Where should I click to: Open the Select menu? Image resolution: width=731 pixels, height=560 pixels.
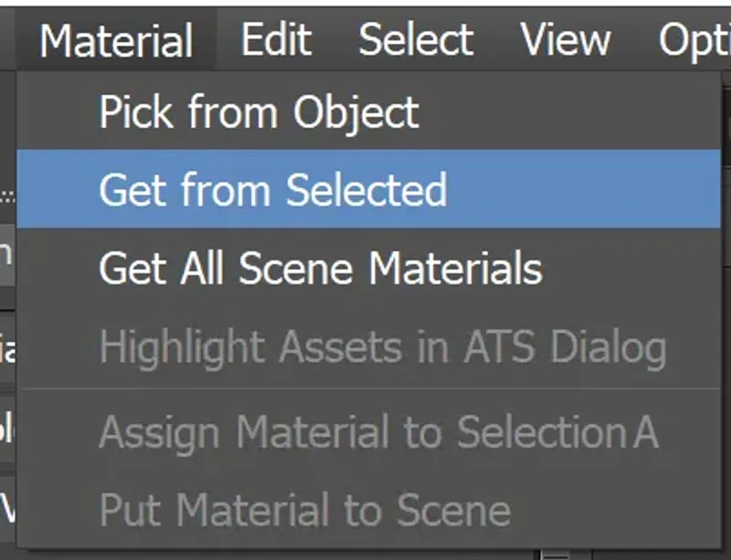416,38
